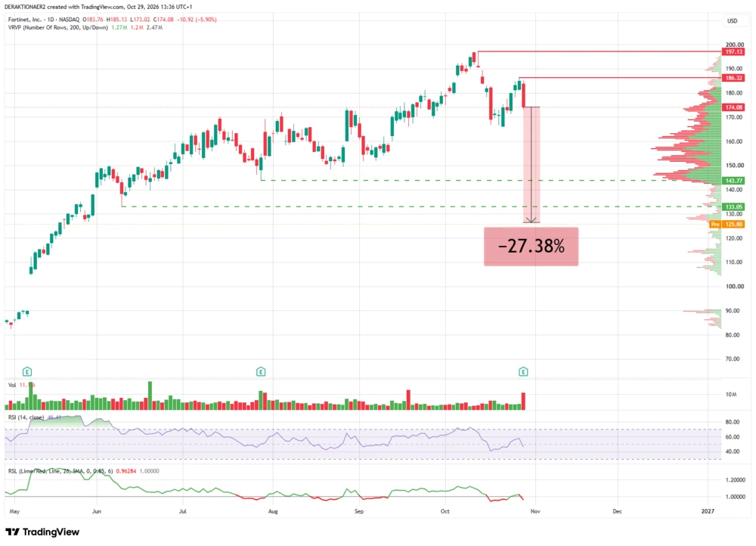This screenshot has height=546, width=756.
Task: Click the earnings E marker above the May label
Action: pos(27,371)
